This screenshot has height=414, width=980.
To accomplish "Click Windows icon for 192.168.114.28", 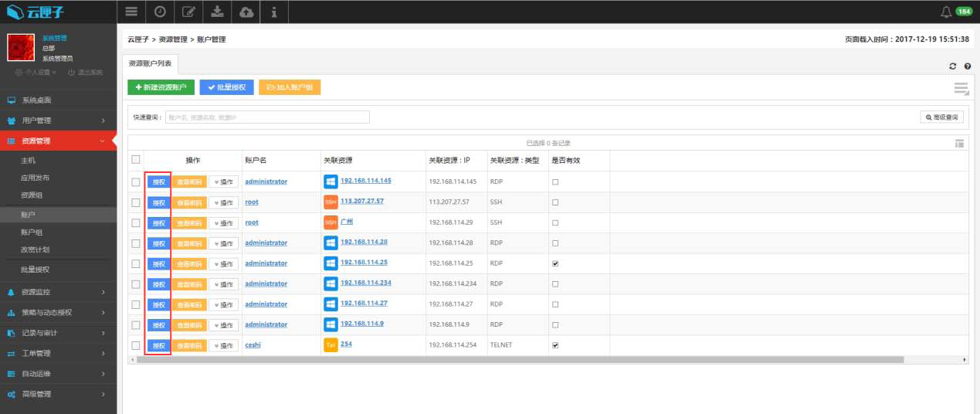I will [x=331, y=243].
